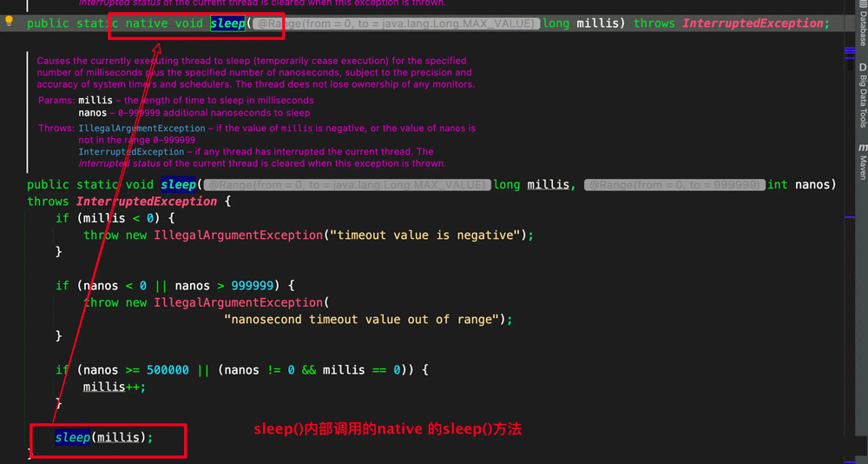Click the underlined millis parameter in the declaration
The width and height of the screenshot is (868, 464).
click(x=548, y=184)
